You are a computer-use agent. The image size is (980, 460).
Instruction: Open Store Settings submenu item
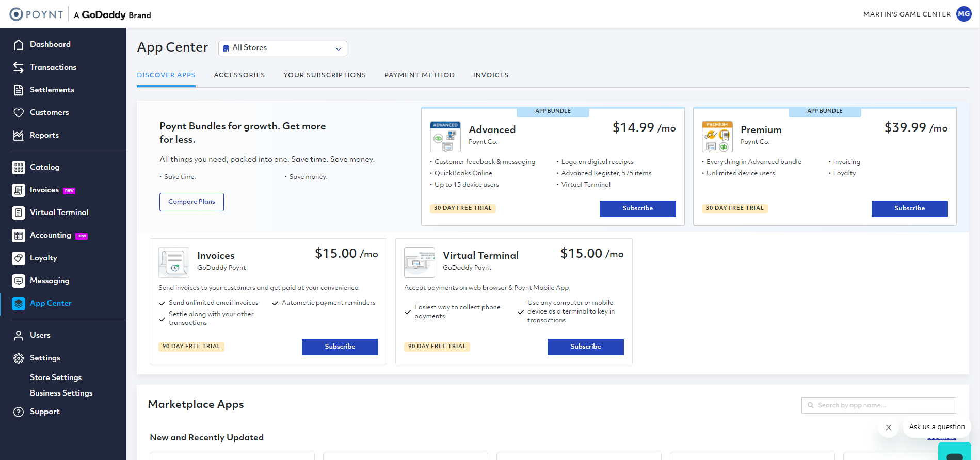pos(56,377)
